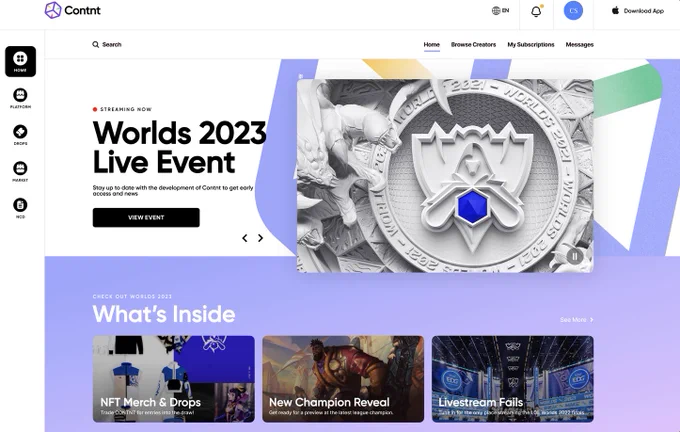The image size is (680, 432).
Task: Open New Champion Reveal card
Action: pyautogui.click(x=343, y=379)
